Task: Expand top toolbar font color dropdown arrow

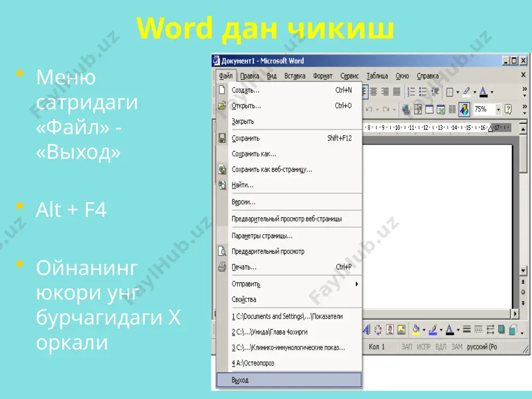Action: coord(492,92)
